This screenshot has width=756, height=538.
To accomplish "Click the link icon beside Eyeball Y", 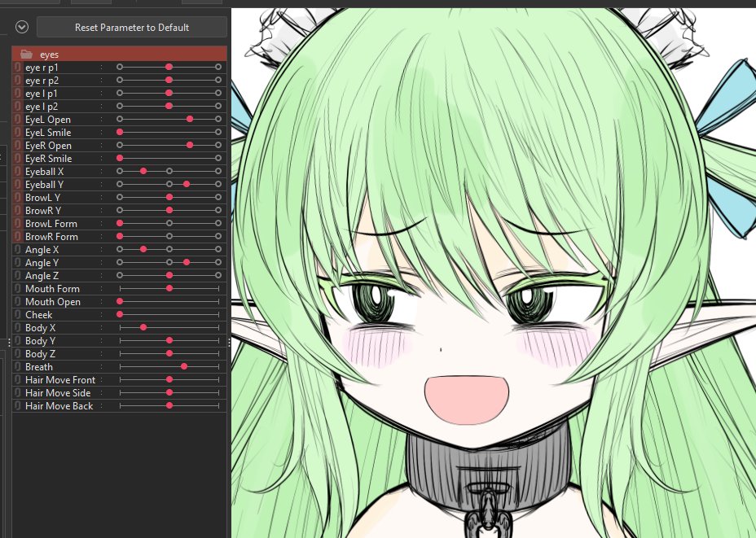I will 18,185.
